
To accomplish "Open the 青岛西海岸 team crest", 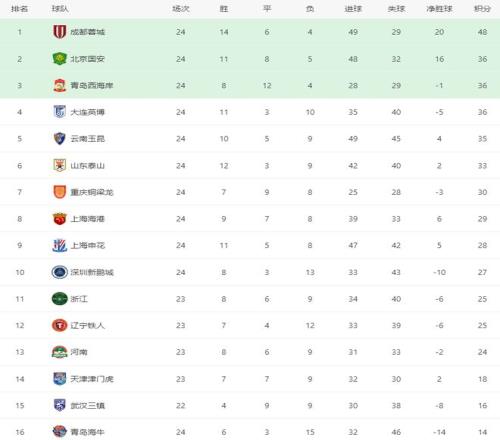I will (x=60, y=85).
